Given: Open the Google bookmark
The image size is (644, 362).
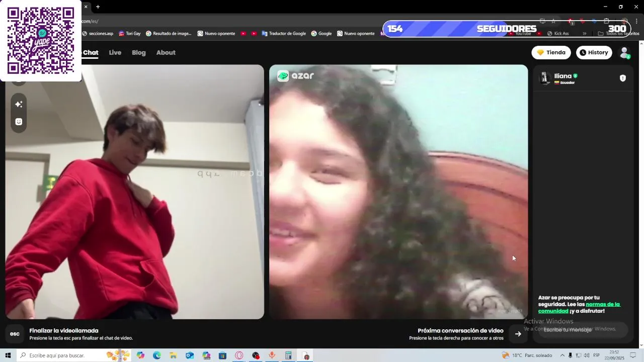Looking at the screenshot, I should [321, 34].
